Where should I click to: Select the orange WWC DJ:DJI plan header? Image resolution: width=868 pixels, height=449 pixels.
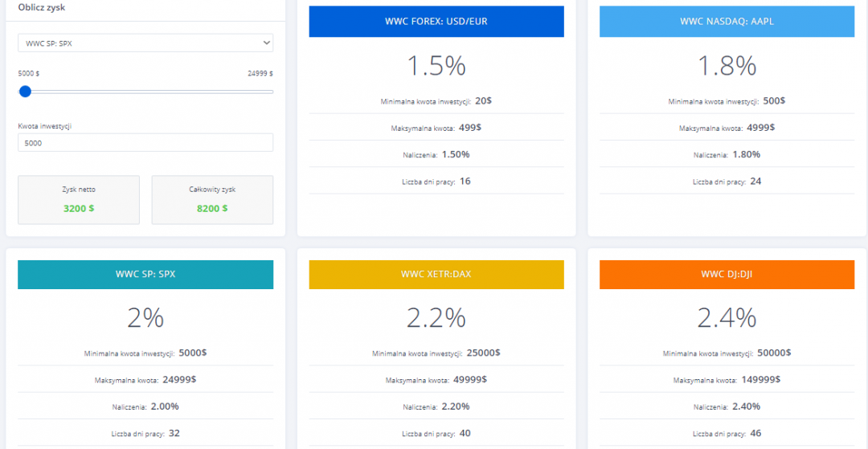[x=727, y=274]
